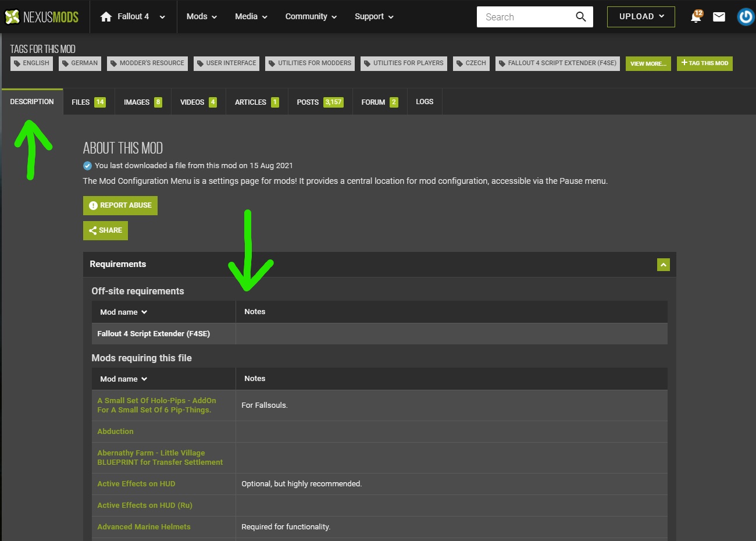This screenshot has width=756, height=541.
Task: Open the user profile avatar
Action: [x=746, y=17]
